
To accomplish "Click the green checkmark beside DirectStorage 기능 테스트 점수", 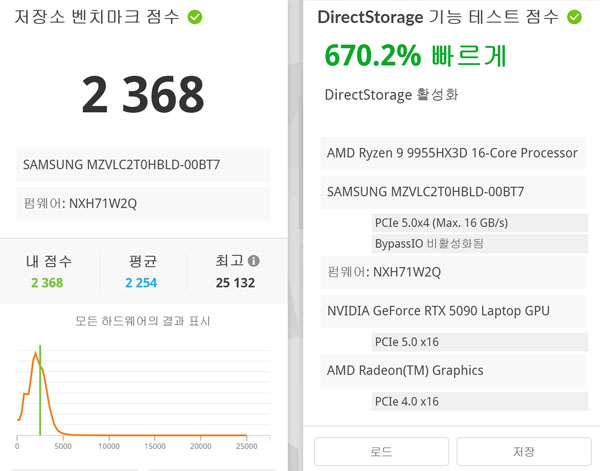I will [x=574, y=17].
